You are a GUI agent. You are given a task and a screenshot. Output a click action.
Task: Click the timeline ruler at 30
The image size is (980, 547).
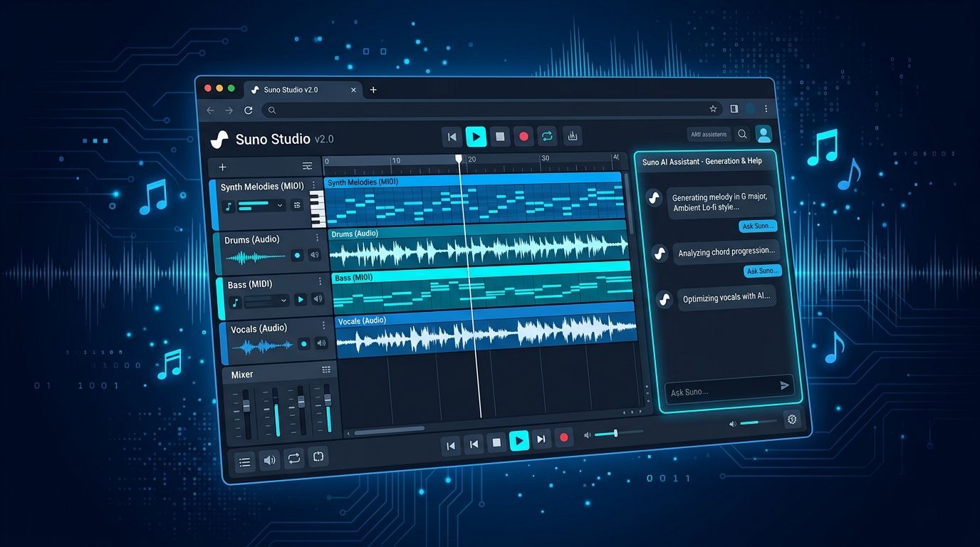545,158
